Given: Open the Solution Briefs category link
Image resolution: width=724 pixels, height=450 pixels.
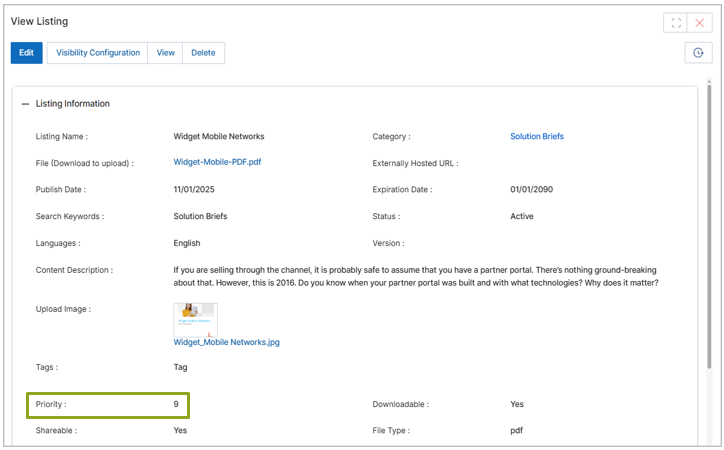Looking at the screenshot, I should (537, 136).
